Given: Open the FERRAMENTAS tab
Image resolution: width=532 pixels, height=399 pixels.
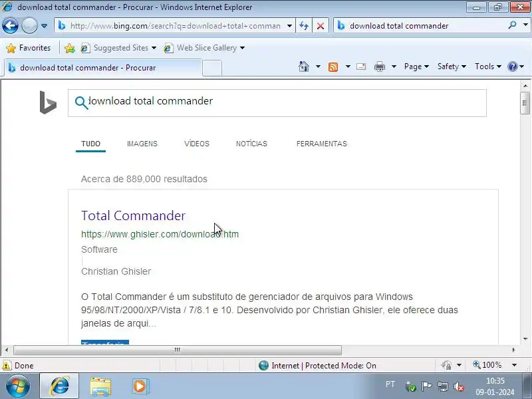Looking at the screenshot, I should tap(322, 144).
